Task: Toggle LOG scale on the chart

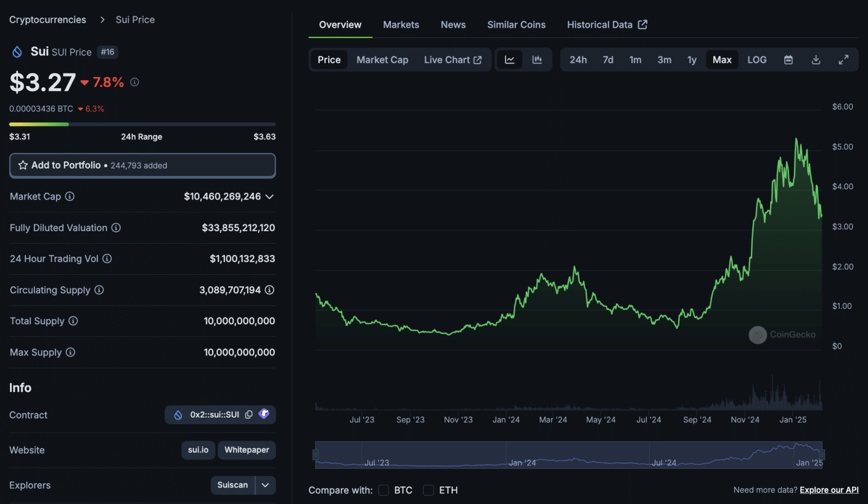Action: (x=757, y=59)
